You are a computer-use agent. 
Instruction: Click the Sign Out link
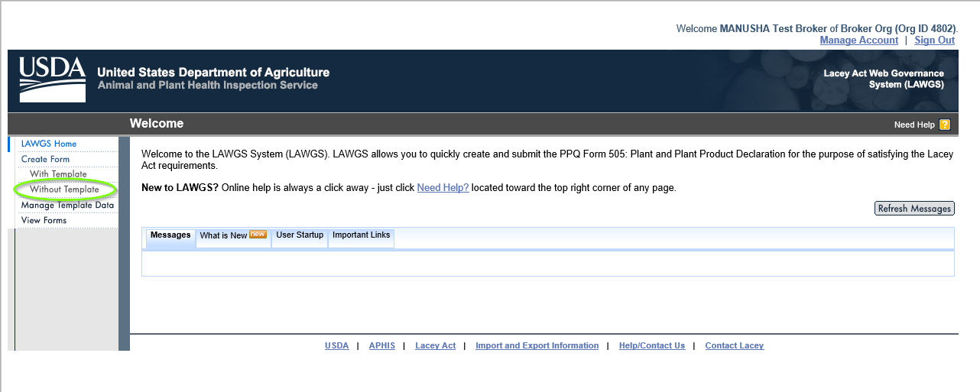[935, 40]
